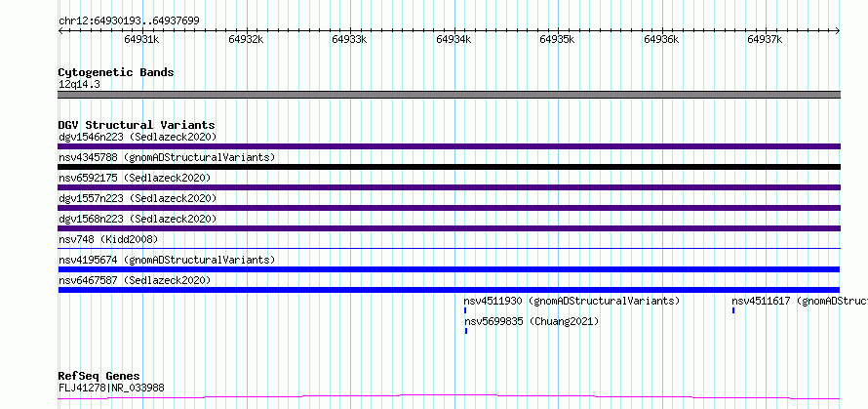Click the chr12:64930193..64937699 region label

[x=129, y=21]
